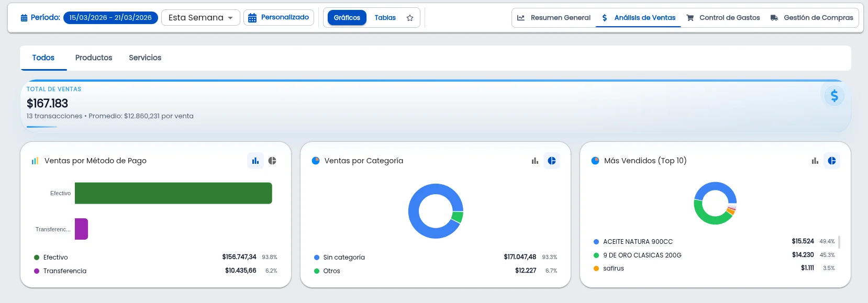Switch Ventas por Método de Pago to bar chart
Image resolution: width=868 pixels, height=303 pixels.
[x=255, y=161]
